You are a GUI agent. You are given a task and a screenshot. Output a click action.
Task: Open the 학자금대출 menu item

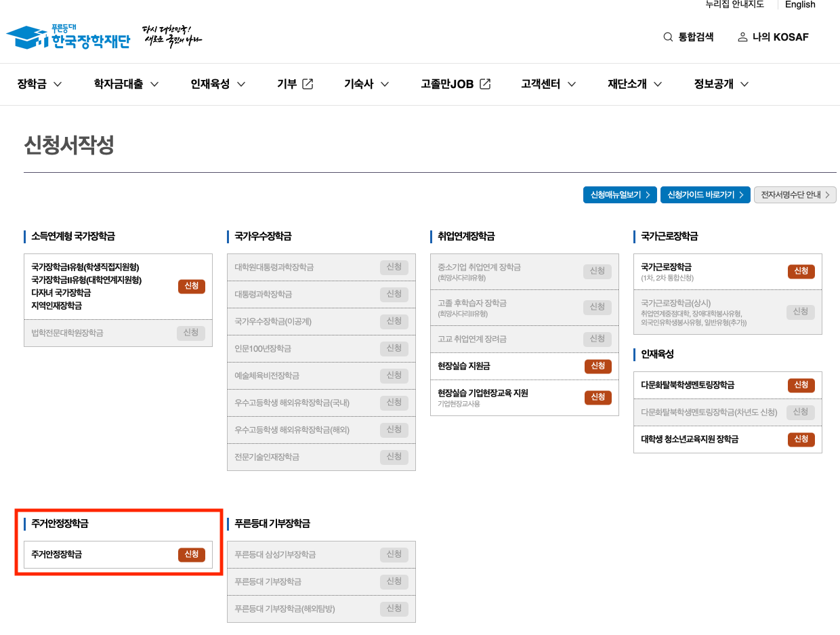tap(119, 84)
